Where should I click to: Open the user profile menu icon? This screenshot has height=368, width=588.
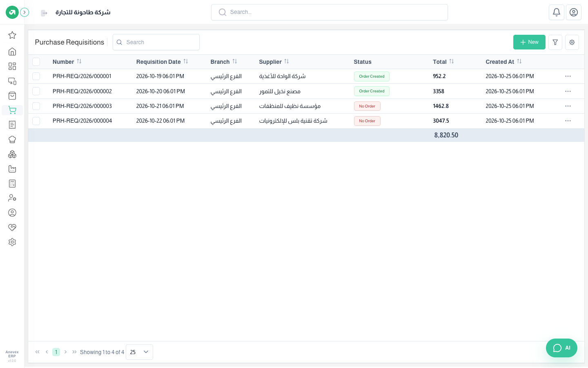click(x=574, y=12)
